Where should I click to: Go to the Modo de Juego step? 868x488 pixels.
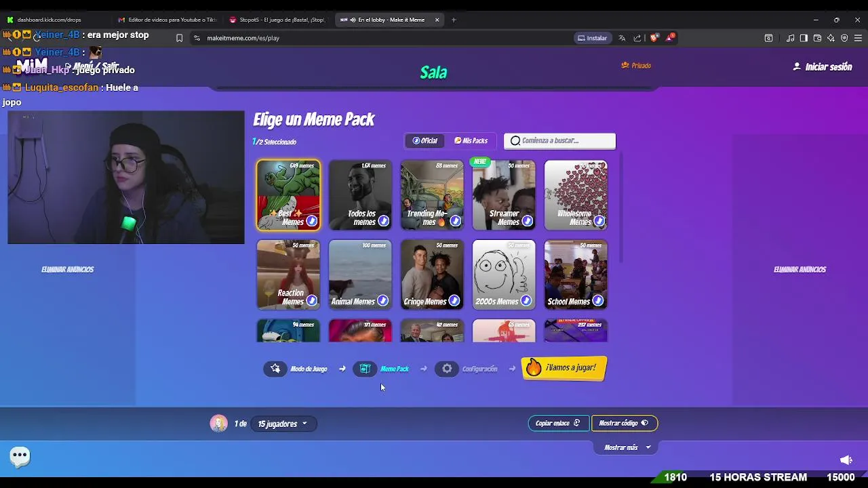point(309,369)
